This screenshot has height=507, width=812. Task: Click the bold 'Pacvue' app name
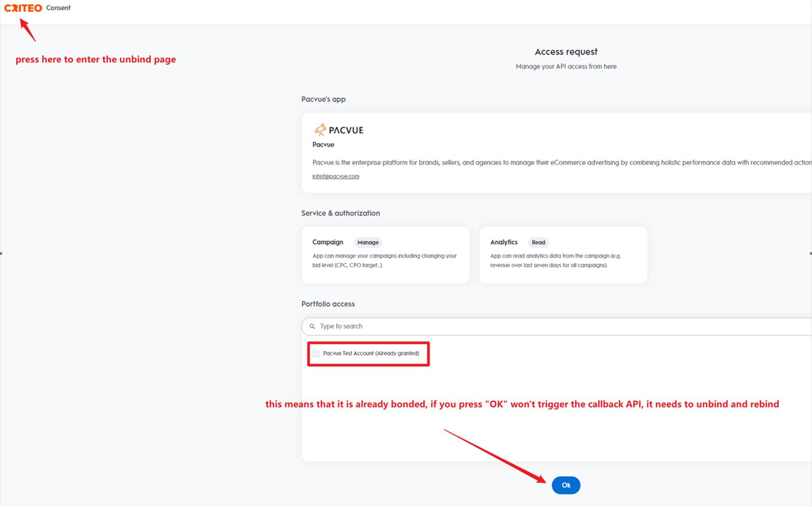click(323, 145)
